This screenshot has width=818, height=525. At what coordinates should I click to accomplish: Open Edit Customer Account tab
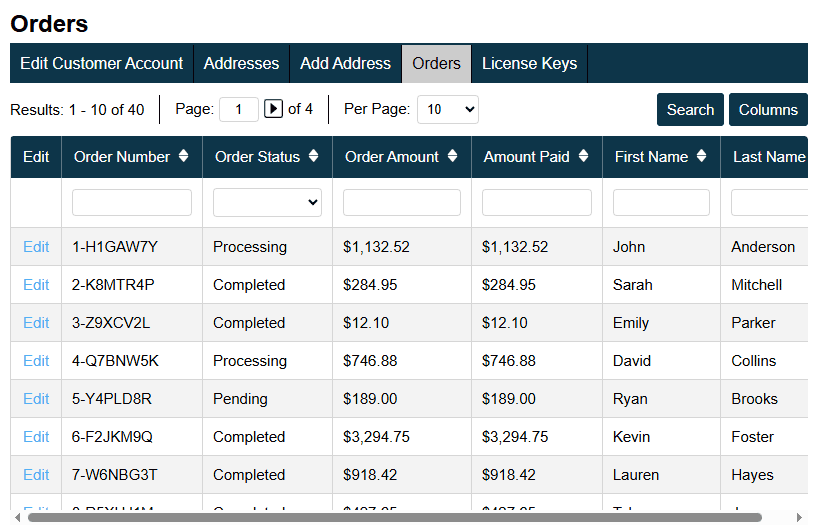(102, 64)
